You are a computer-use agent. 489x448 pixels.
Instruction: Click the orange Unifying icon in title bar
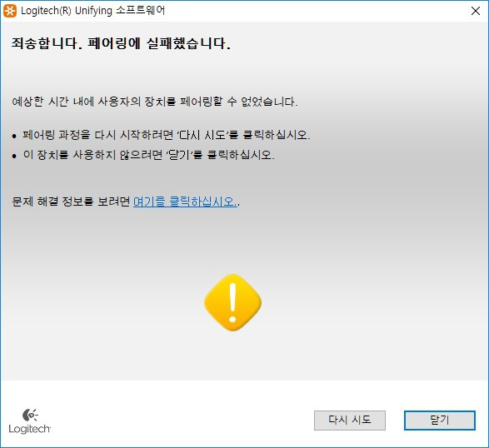coord(10,11)
